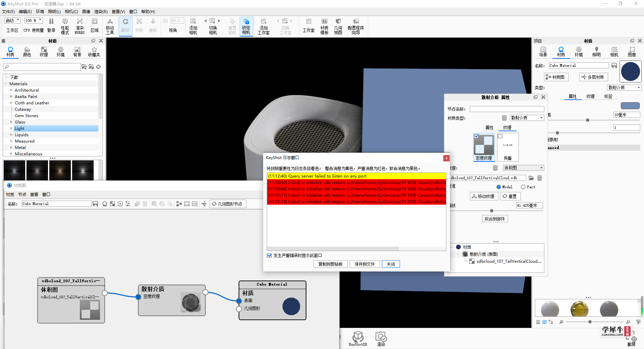This screenshot has width=644, height=349.
Task: Toggle 发生严重错误时显示此窗口 checkbox
Action: (x=269, y=255)
